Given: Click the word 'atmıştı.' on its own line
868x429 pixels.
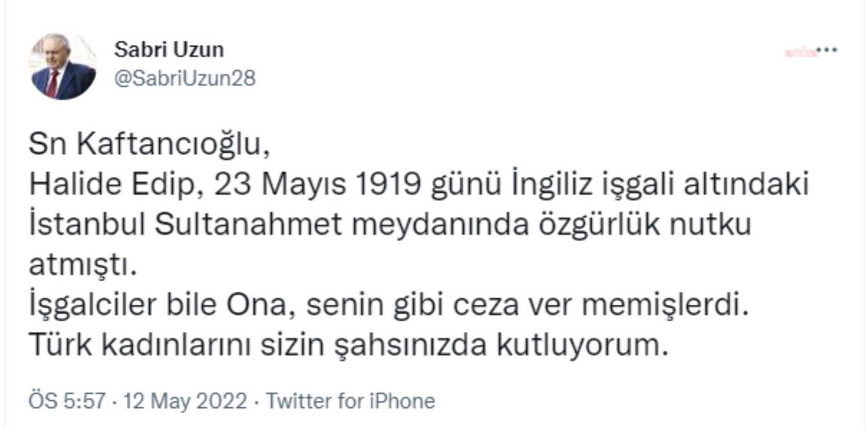Looking at the screenshot, I should (x=83, y=265).
